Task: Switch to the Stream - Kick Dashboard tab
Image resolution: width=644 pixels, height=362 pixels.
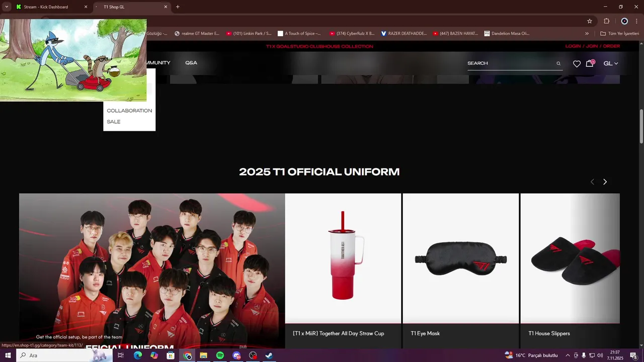Action: pos(50,7)
